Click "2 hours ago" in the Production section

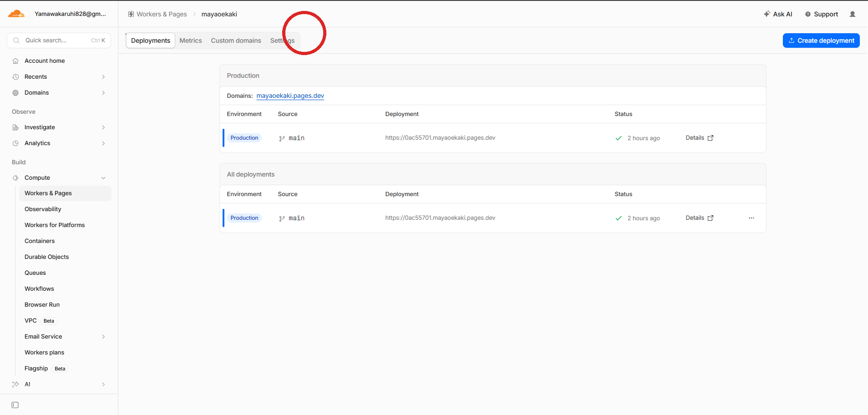point(644,138)
